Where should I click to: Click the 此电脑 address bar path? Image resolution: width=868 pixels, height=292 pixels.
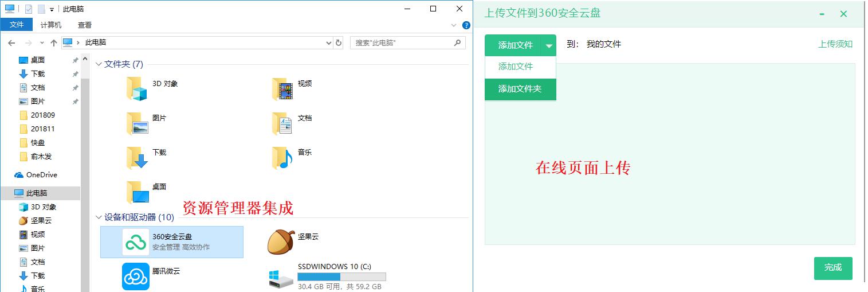[95, 42]
